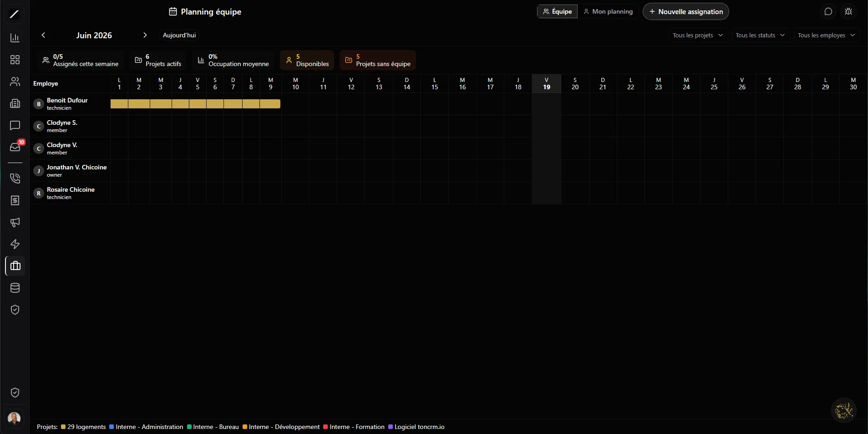Viewport: 868px width, 434px height.
Task: Open the contacts people sidebar icon
Action: pos(15,82)
